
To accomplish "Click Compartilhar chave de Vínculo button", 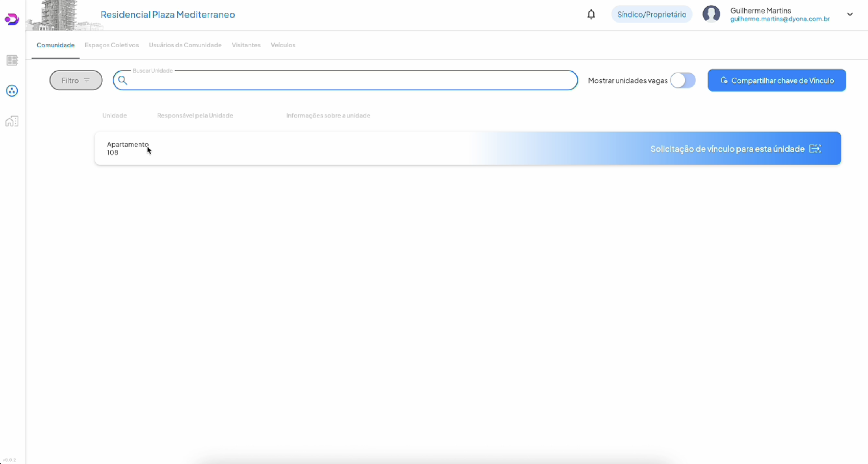I will click(777, 80).
